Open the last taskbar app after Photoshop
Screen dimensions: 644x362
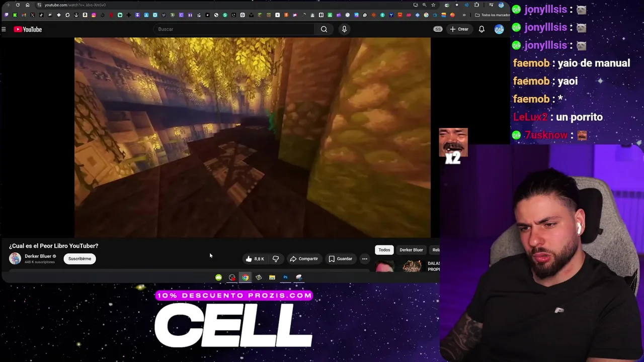coord(299,278)
